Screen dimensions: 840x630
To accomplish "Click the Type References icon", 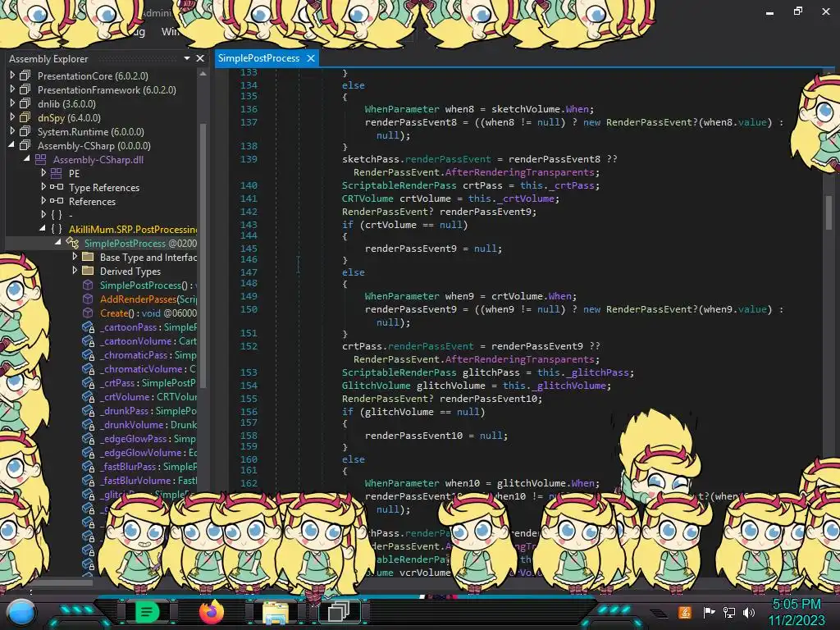I will [x=57, y=187].
